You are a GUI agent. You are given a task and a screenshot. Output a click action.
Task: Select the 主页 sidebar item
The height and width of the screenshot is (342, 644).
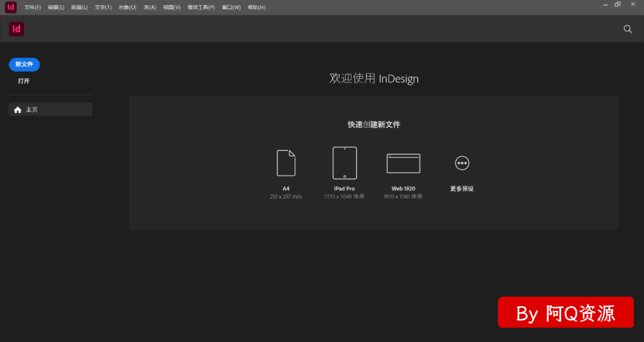click(x=51, y=109)
